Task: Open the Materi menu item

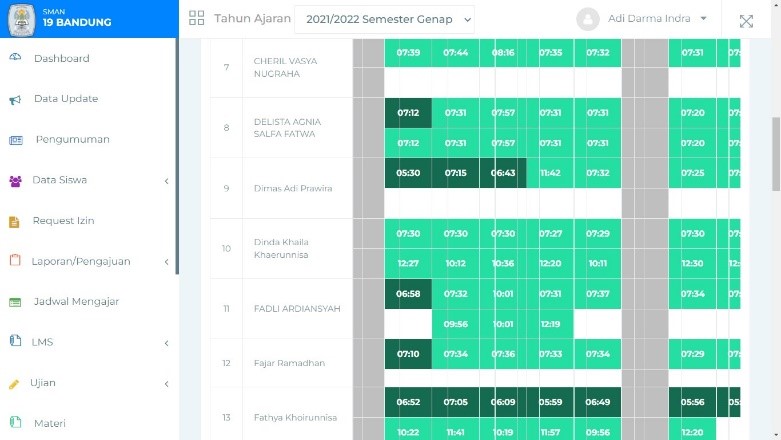Action: click(x=50, y=424)
